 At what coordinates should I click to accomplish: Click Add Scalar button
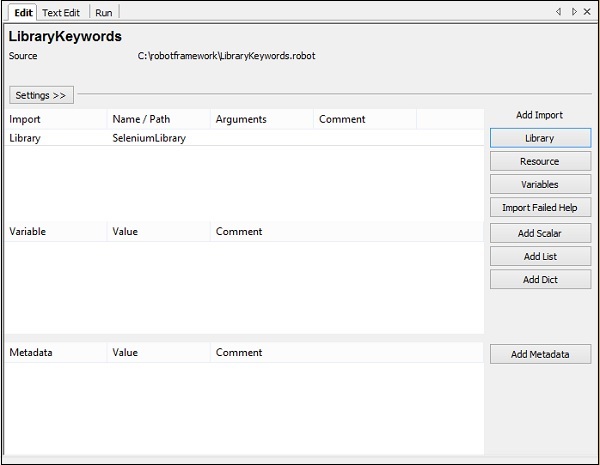(540, 233)
